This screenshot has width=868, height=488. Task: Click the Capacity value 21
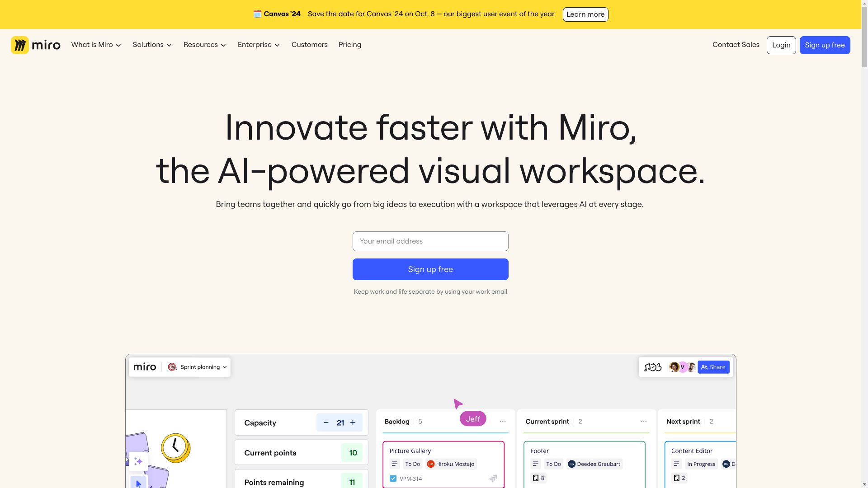coord(340,423)
